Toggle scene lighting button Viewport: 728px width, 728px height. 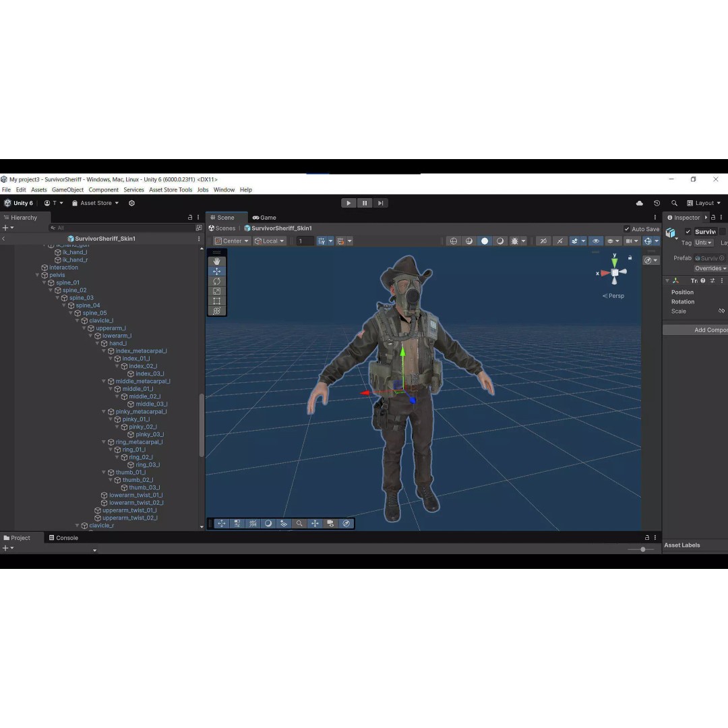pyautogui.click(x=560, y=241)
